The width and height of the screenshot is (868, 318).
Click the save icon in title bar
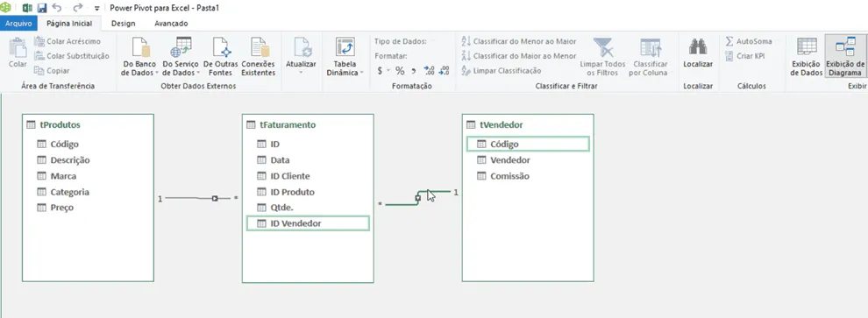tap(42, 8)
